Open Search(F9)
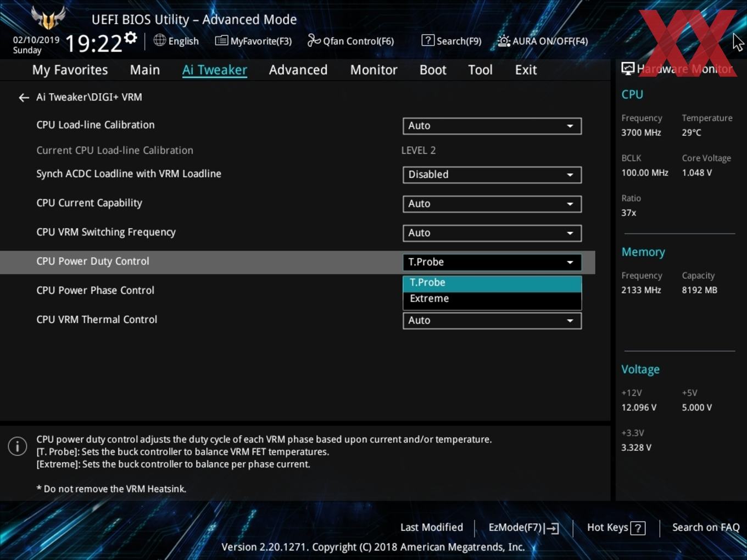Image resolution: width=747 pixels, height=560 pixels. 451,41
